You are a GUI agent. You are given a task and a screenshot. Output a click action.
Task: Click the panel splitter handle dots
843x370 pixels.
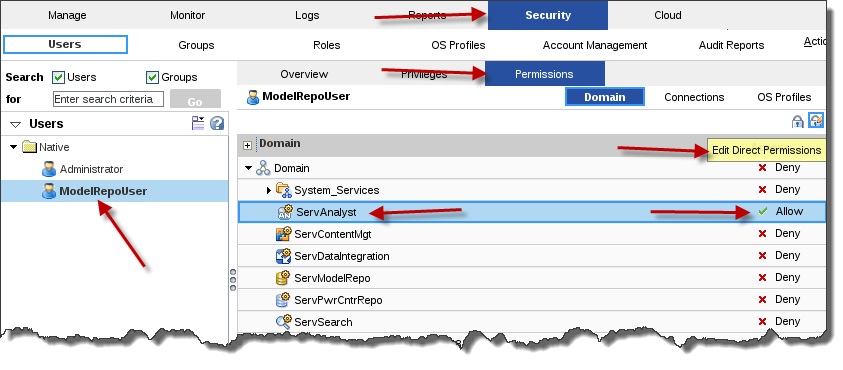[x=233, y=280]
